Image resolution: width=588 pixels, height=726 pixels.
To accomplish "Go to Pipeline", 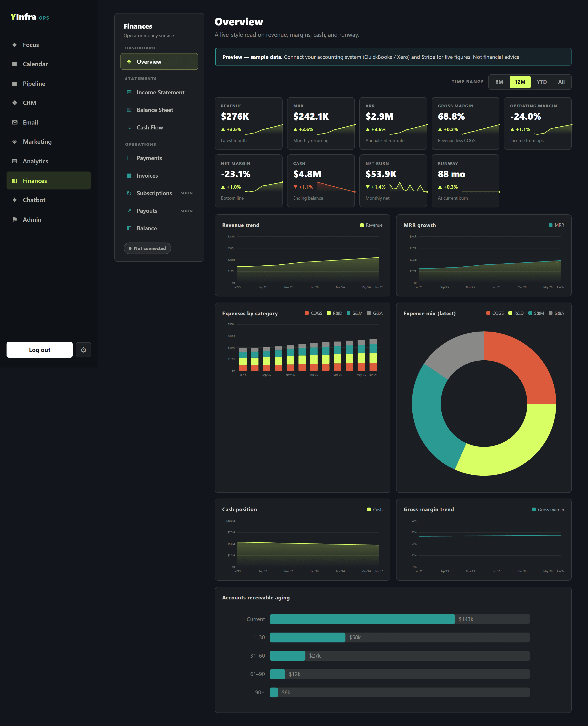I will [49, 84].
